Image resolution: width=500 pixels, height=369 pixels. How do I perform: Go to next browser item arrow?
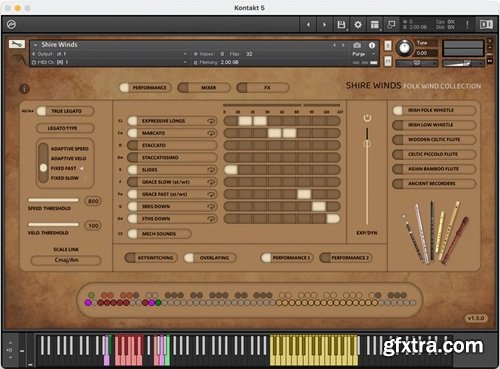coord(324,25)
